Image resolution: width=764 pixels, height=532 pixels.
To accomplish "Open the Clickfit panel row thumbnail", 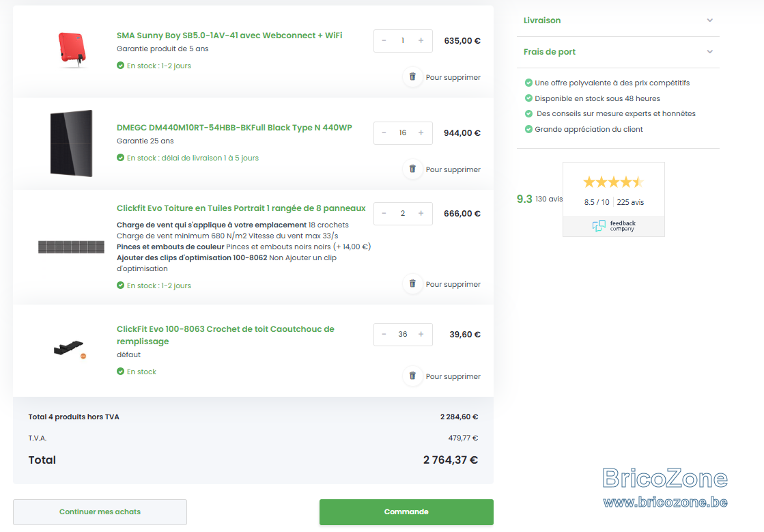I will (x=71, y=247).
